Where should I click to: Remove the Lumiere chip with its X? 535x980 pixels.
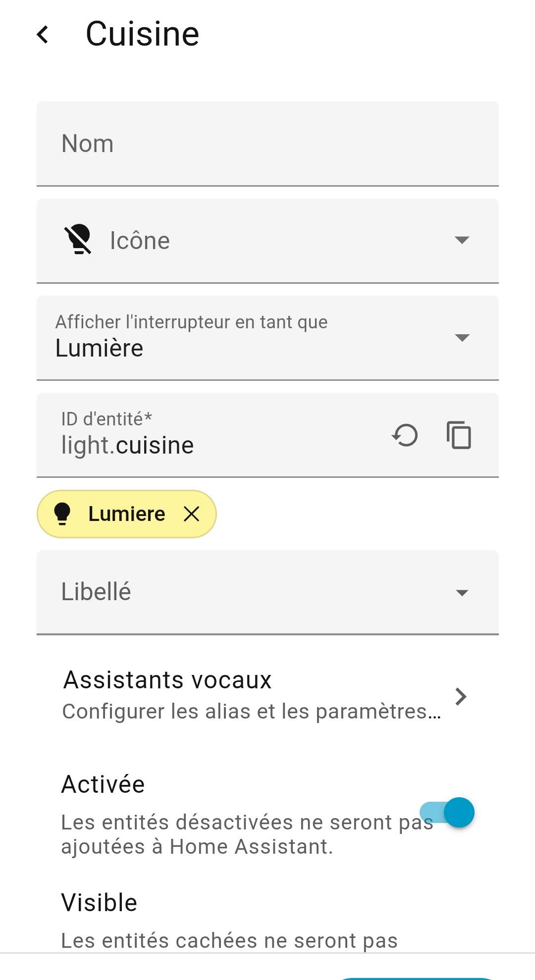coord(191,514)
